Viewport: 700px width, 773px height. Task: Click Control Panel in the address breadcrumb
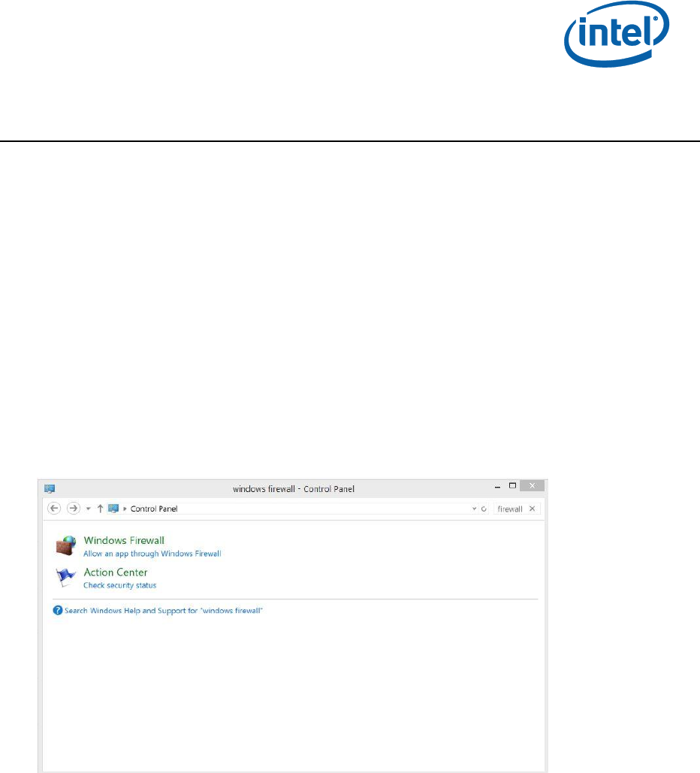(154, 509)
